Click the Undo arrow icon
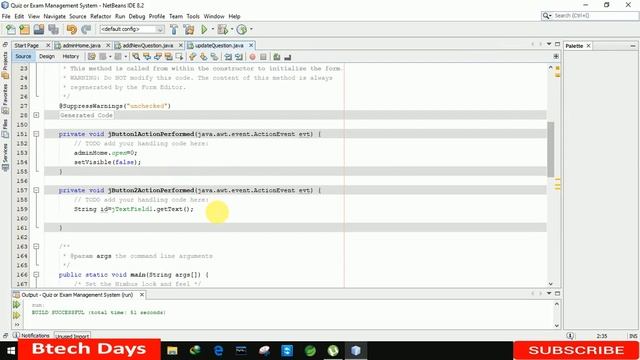 pos(72,29)
